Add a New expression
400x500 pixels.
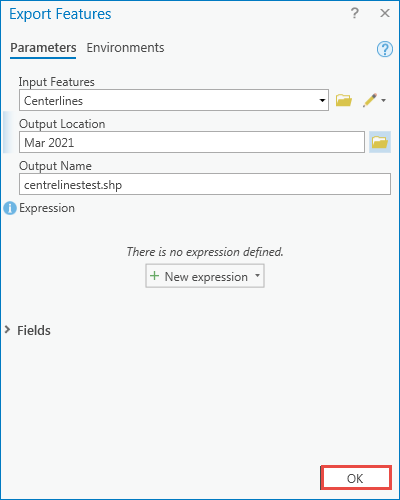coord(205,276)
